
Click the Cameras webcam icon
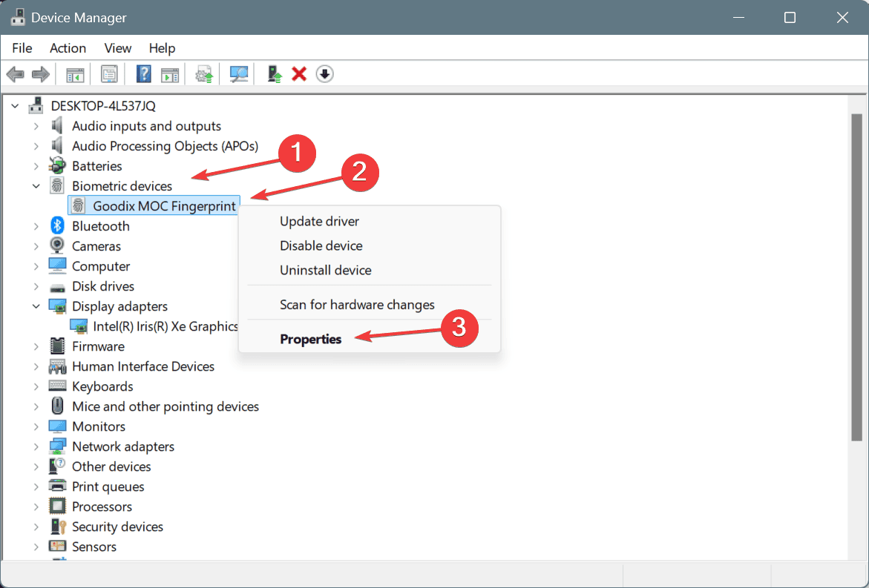(57, 245)
